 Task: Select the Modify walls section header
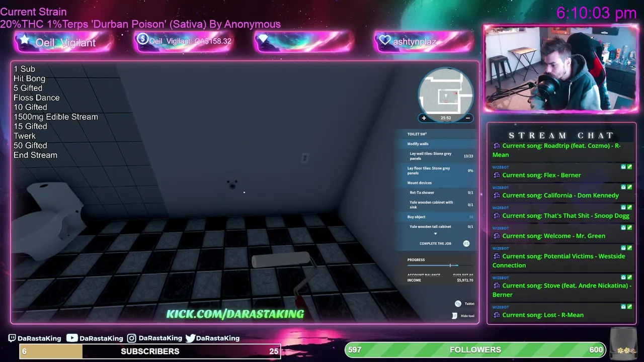point(418,144)
